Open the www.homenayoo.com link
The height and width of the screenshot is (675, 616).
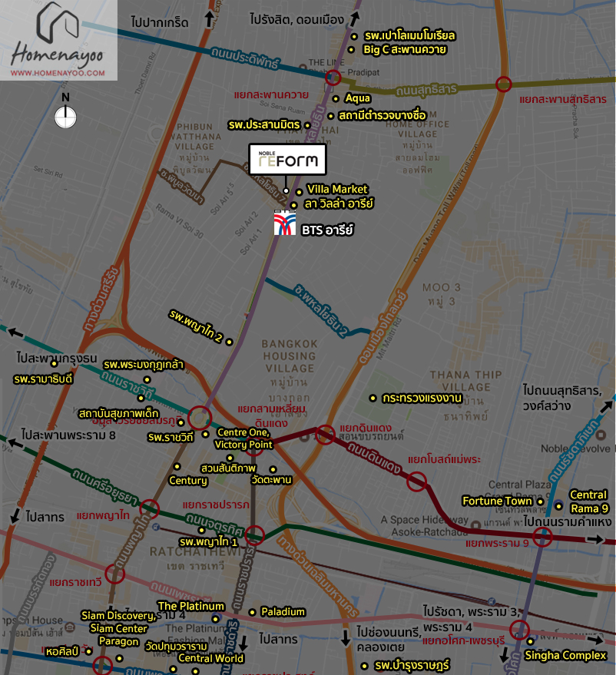pos(58,73)
